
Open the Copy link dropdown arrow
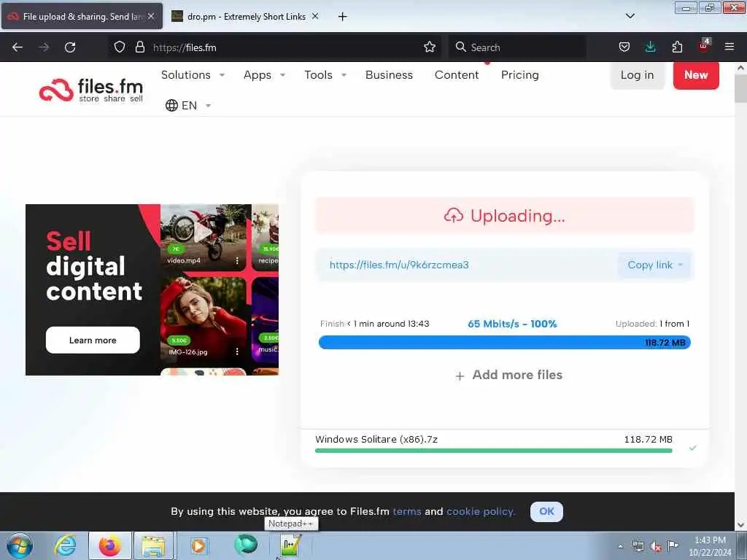pos(681,265)
